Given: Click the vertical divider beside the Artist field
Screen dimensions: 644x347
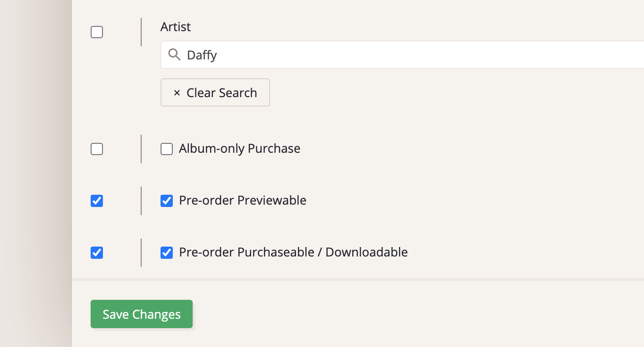Looking at the screenshot, I should click(141, 32).
